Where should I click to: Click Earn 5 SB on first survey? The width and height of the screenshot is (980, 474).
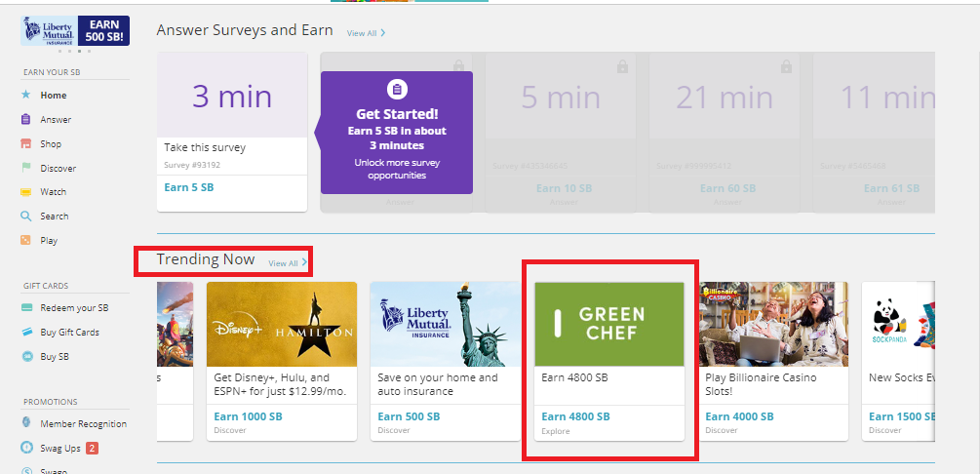[x=189, y=187]
